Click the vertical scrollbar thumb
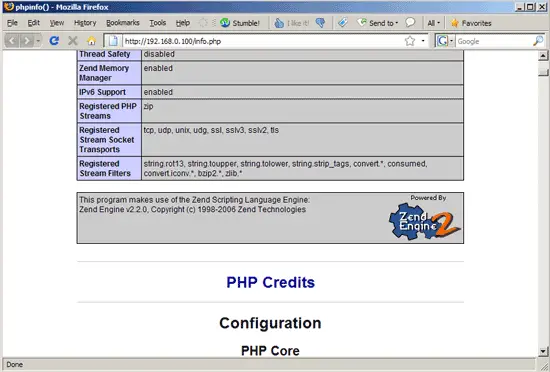This screenshot has height=372, width=550. pyautogui.click(x=543, y=72)
